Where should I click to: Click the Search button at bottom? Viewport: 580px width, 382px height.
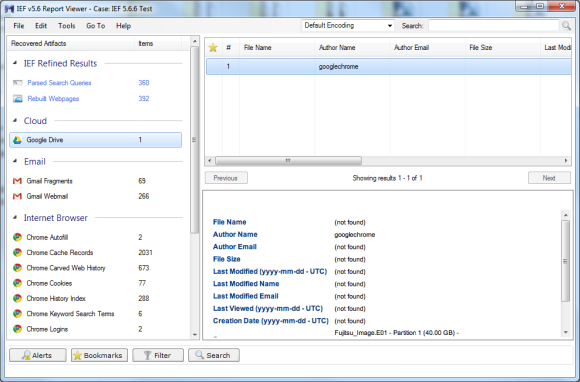coord(214,355)
